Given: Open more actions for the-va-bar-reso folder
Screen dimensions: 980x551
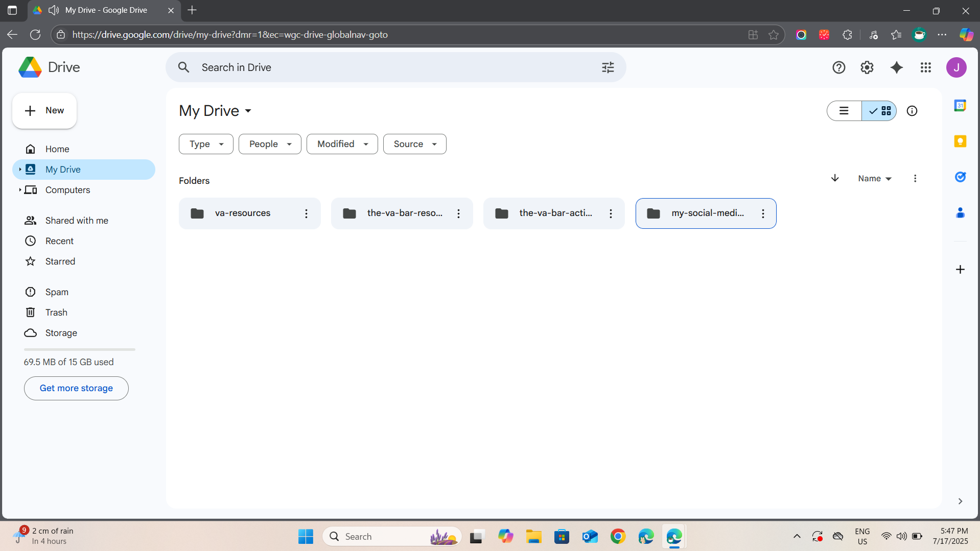Looking at the screenshot, I should (458, 213).
